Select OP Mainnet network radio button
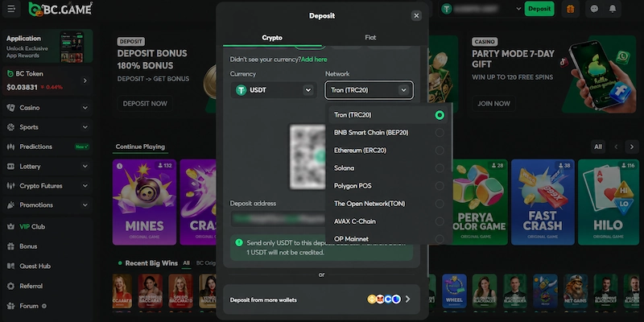The width and height of the screenshot is (644, 322). click(440, 238)
